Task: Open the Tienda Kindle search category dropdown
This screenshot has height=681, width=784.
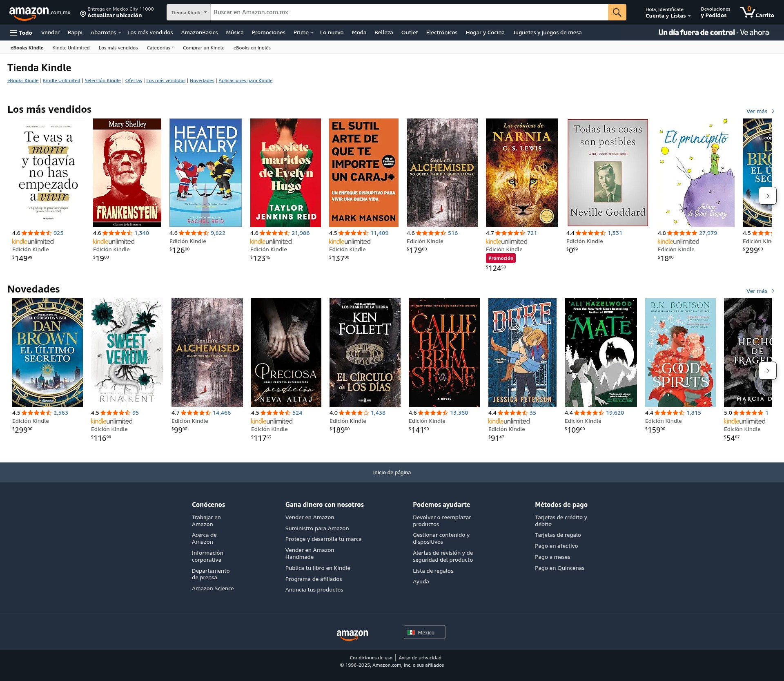Action: coord(189,12)
